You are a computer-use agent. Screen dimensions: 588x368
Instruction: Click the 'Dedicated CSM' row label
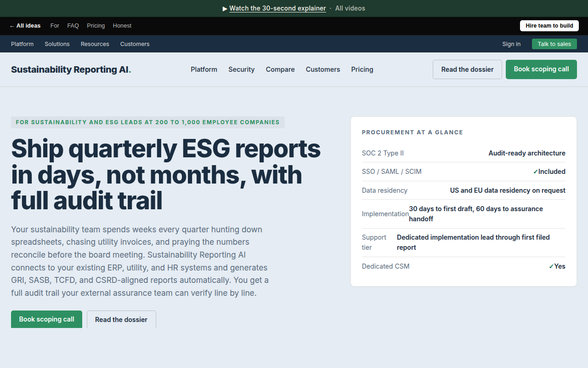[385, 266]
